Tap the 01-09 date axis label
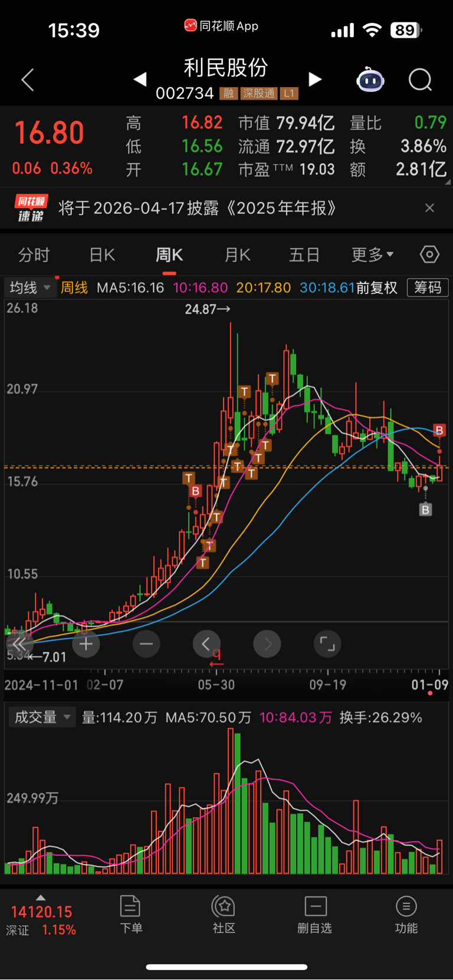 click(430, 685)
